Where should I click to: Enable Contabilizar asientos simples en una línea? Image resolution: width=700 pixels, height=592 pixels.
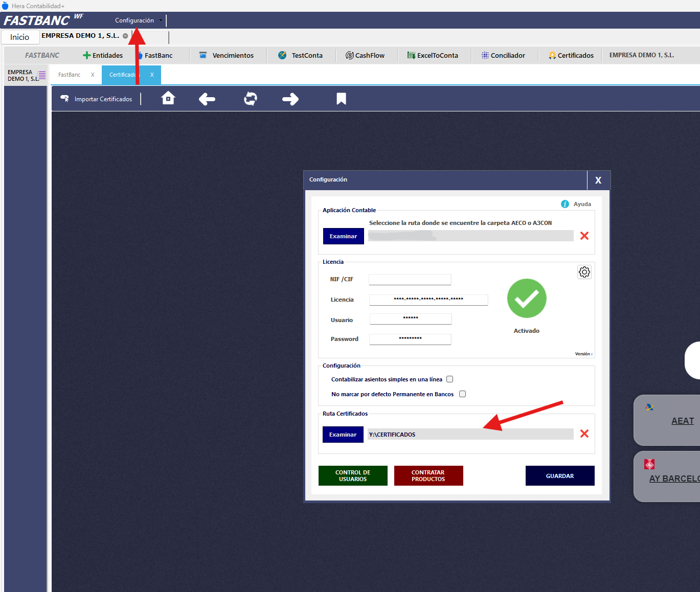click(450, 379)
